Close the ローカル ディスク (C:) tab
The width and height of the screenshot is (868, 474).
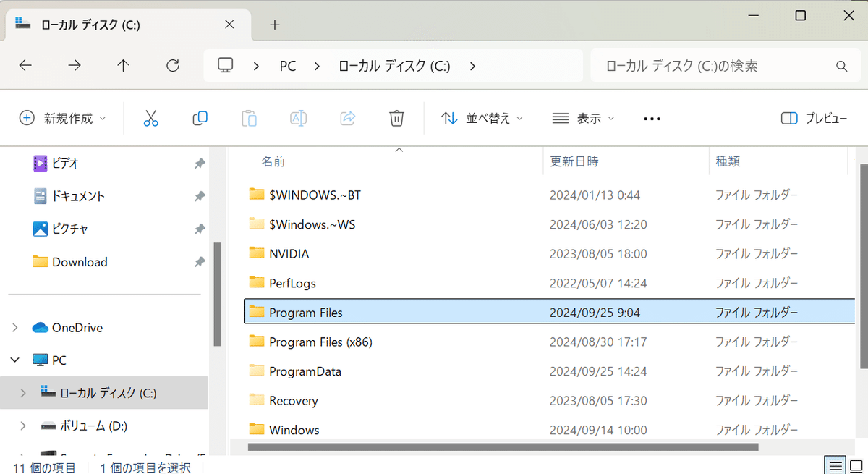[x=229, y=24]
